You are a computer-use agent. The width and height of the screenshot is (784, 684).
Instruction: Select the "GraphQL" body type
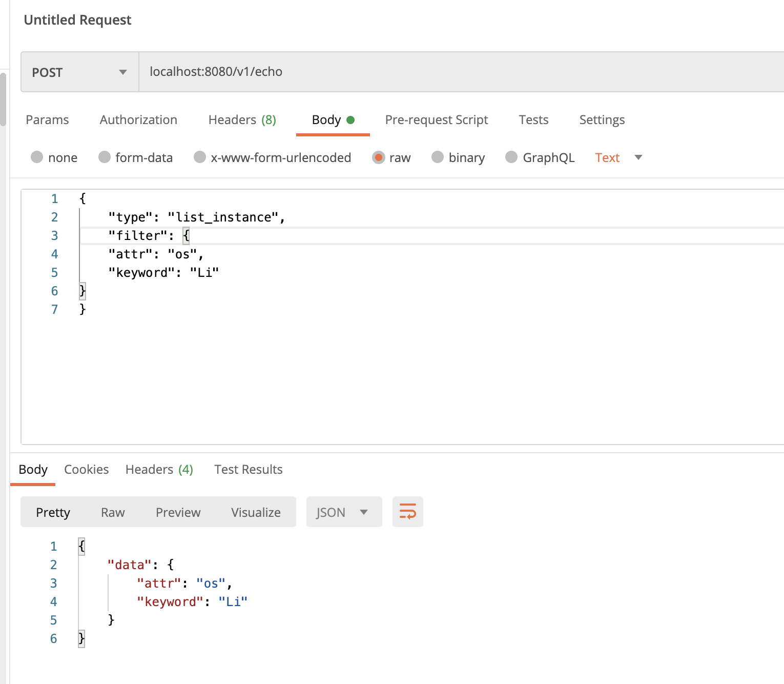click(x=540, y=157)
